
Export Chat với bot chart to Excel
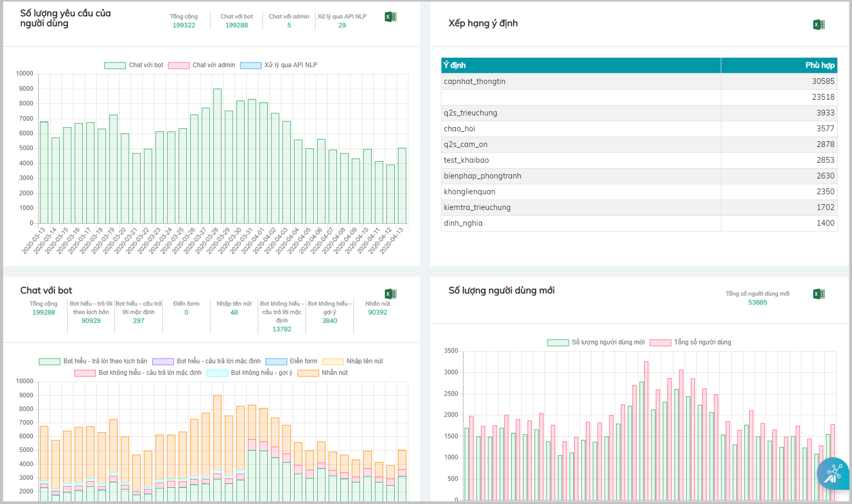tap(391, 294)
